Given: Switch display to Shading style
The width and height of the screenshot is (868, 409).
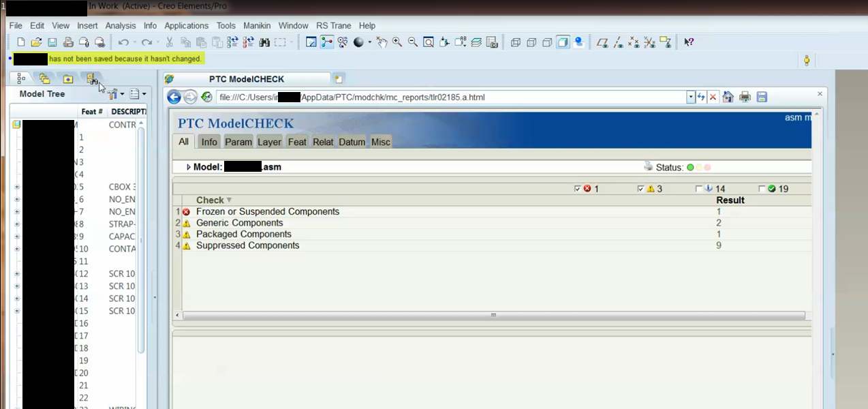Looking at the screenshot, I should [x=563, y=42].
